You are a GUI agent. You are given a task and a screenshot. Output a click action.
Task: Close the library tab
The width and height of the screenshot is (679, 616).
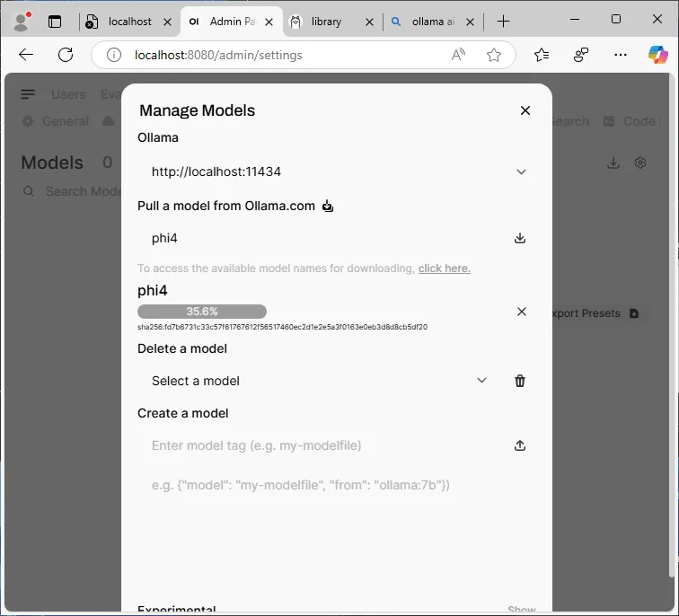coord(369,22)
